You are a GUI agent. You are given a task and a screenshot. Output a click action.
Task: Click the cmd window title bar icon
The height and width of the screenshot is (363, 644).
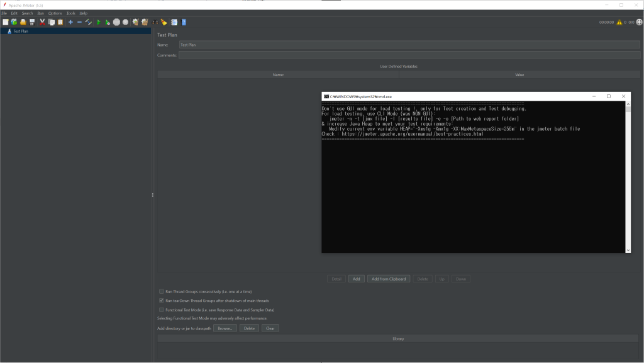point(326,96)
